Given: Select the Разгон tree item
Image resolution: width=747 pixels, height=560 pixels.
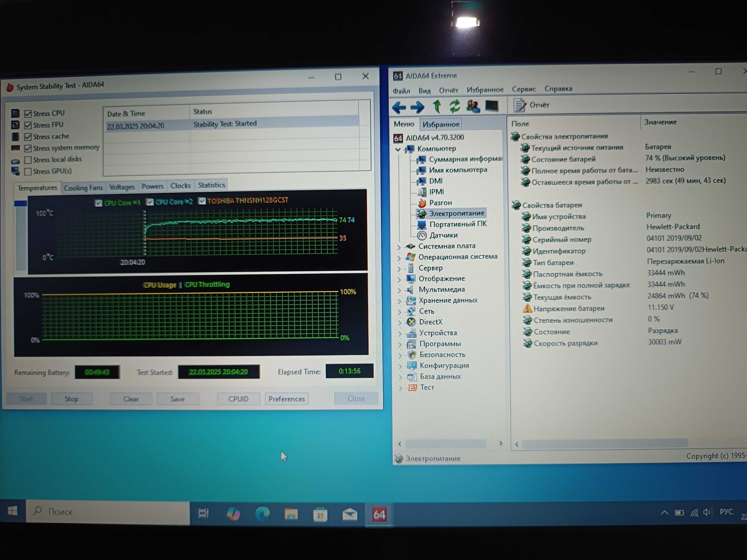Looking at the screenshot, I should 440,203.
